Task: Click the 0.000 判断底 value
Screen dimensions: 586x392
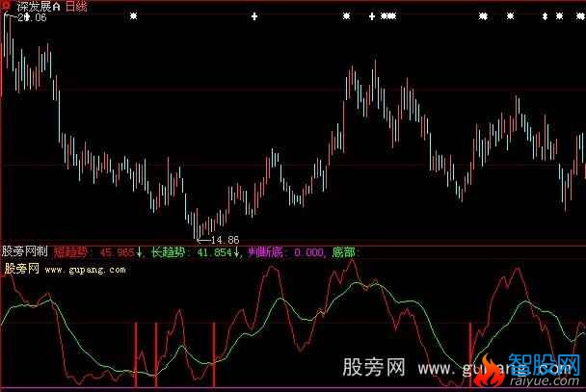Action: [x=308, y=252]
